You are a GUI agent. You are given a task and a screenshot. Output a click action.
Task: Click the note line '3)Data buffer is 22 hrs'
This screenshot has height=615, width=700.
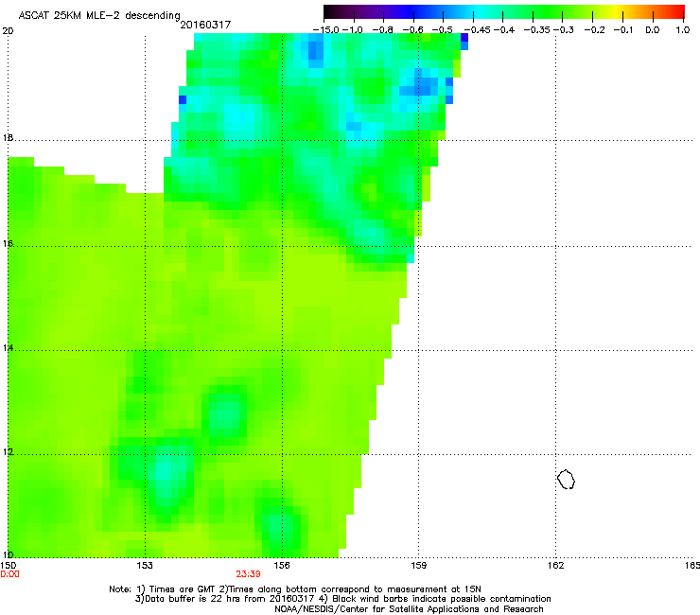342,599
